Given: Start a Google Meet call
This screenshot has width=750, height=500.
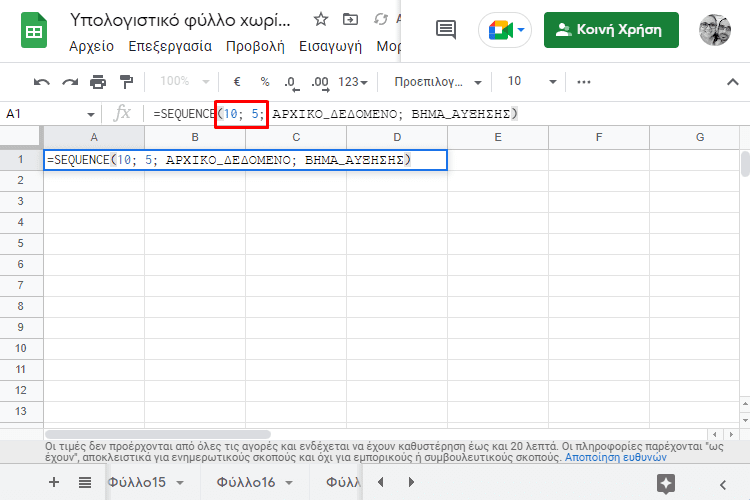Looking at the screenshot, I should pyautogui.click(x=505, y=31).
